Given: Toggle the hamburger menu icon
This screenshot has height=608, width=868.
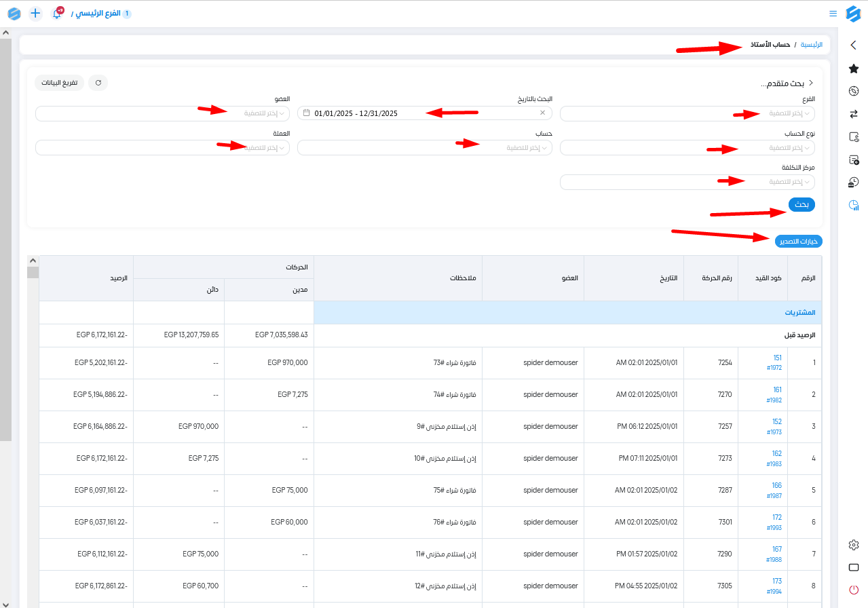Looking at the screenshot, I should pyautogui.click(x=833, y=14).
